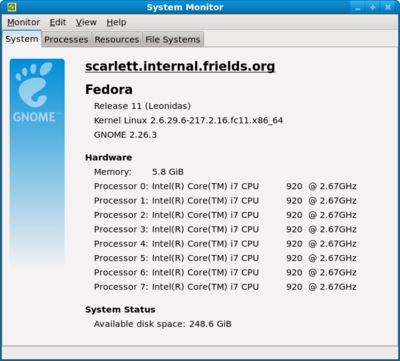Viewport: 400px width, 361px height.
Task: Click the Release 11 (Leonidas) line
Action: click(142, 106)
